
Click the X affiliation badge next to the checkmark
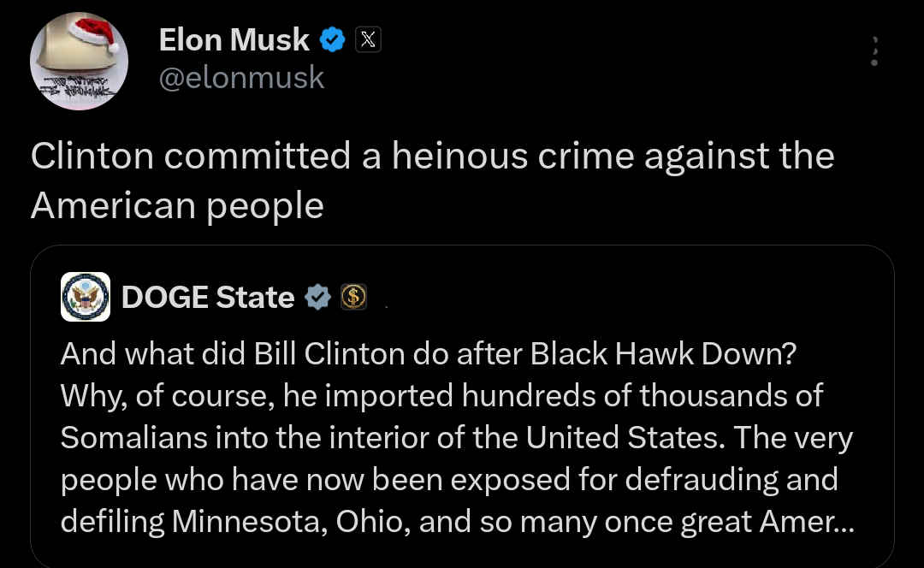point(368,38)
